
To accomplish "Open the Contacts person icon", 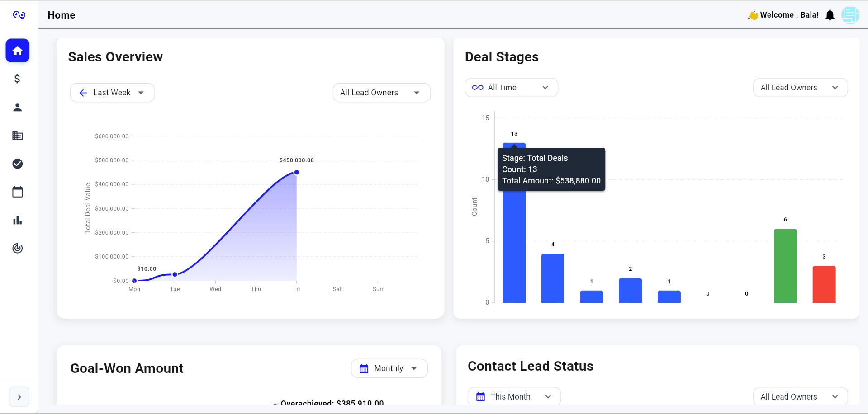I will click(18, 107).
